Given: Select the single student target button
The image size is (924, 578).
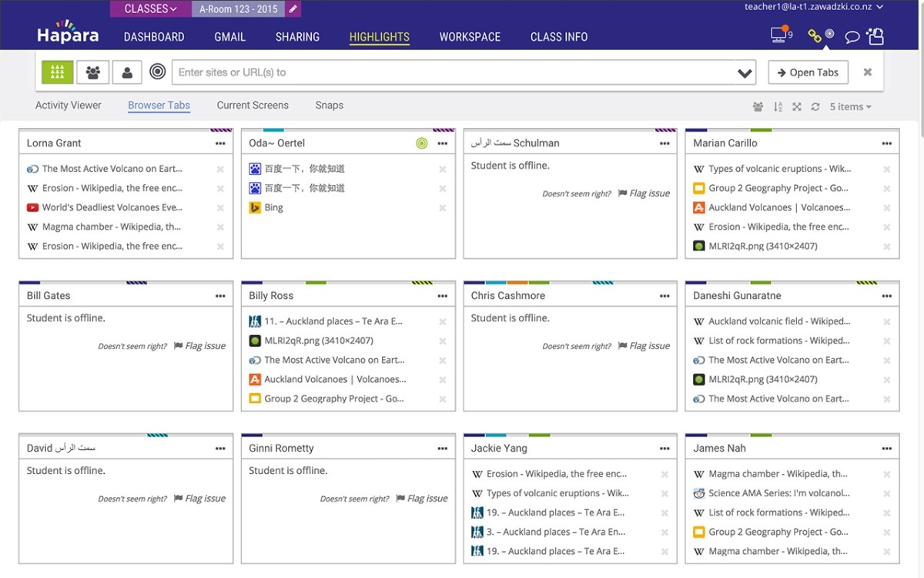Looking at the screenshot, I should (127, 72).
